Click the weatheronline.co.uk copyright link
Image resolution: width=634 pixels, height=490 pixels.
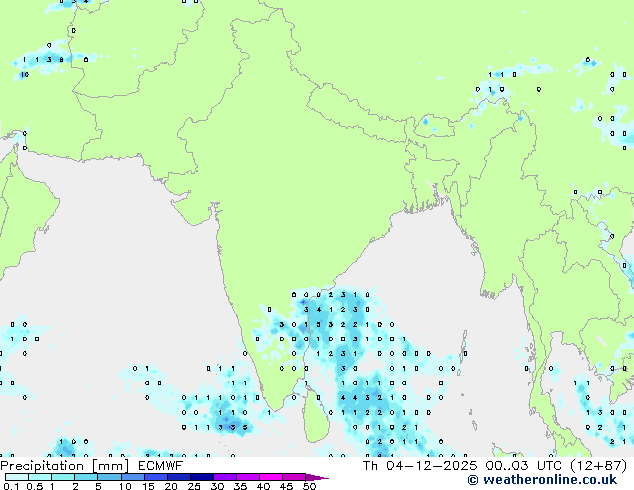[x=542, y=480]
